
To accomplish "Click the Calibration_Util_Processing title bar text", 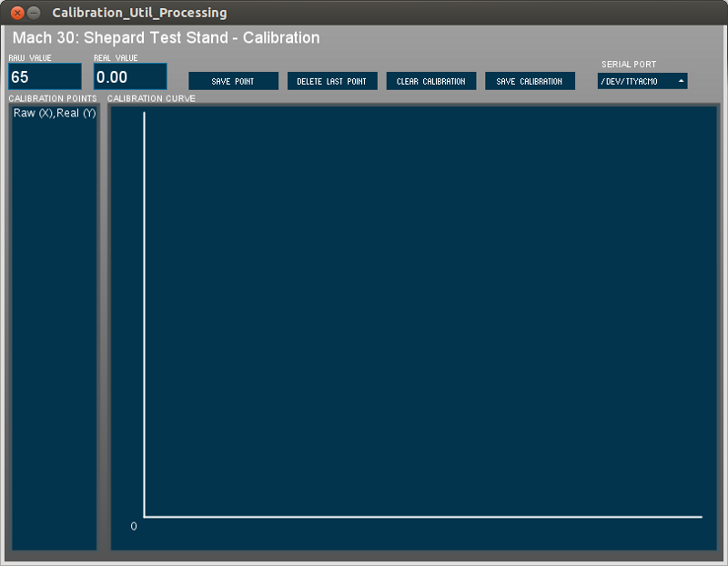I will [139, 13].
